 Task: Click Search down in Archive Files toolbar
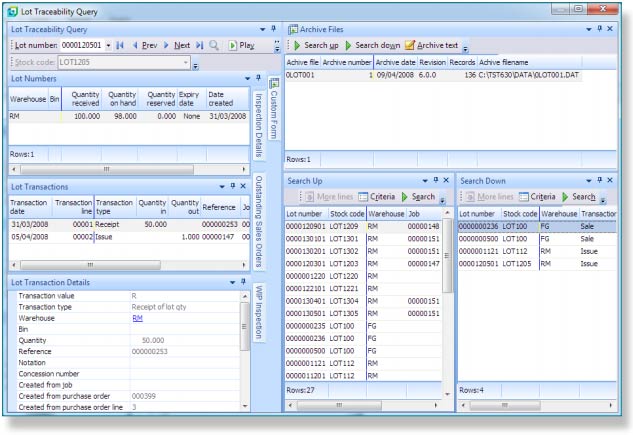pos(372,46)
